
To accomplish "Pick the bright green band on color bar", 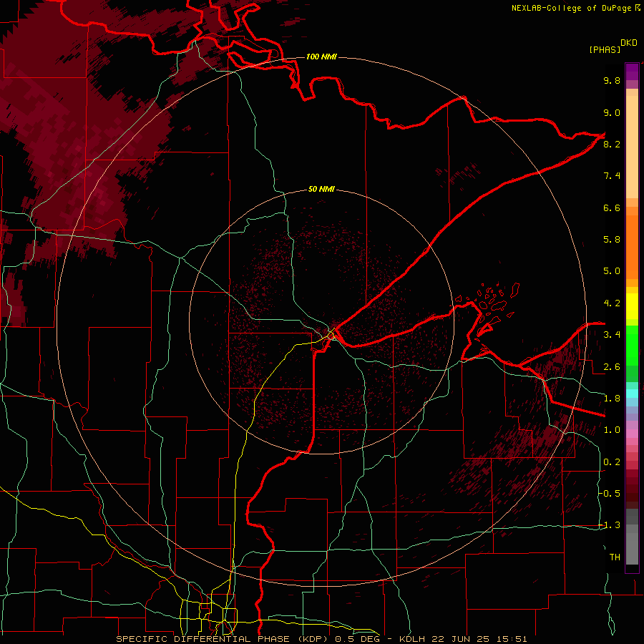I will tap(632, 344).
